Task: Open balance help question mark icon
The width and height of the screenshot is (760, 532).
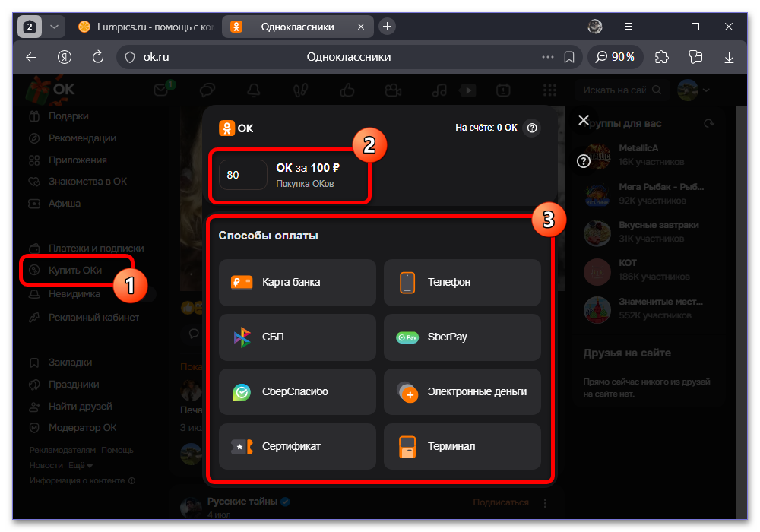Action: click(532, 128)
